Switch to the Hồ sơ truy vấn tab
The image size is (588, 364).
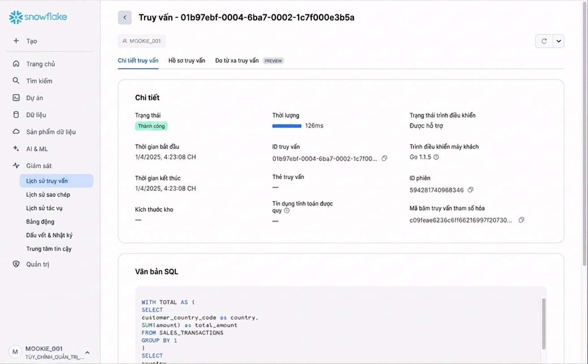(x=187, y=61)
